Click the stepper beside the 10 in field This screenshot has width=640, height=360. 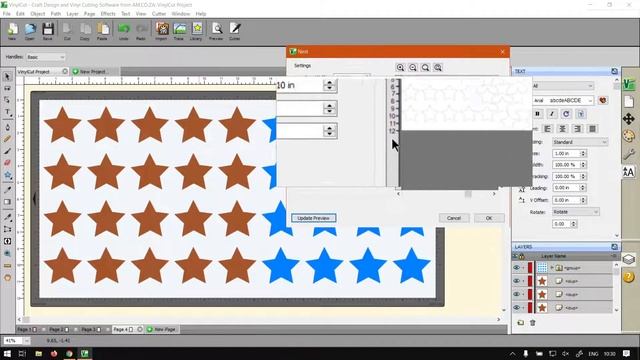(x=329, y=85)
